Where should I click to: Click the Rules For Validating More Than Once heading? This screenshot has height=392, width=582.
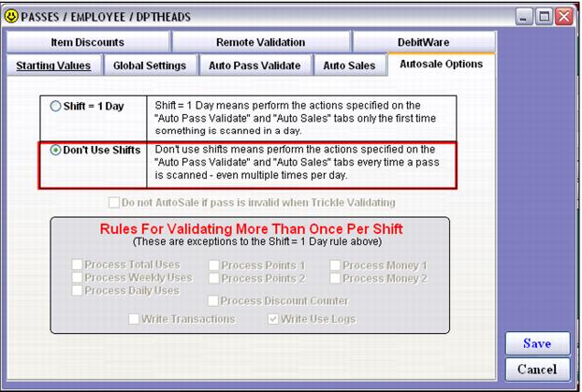coord(252,229)
